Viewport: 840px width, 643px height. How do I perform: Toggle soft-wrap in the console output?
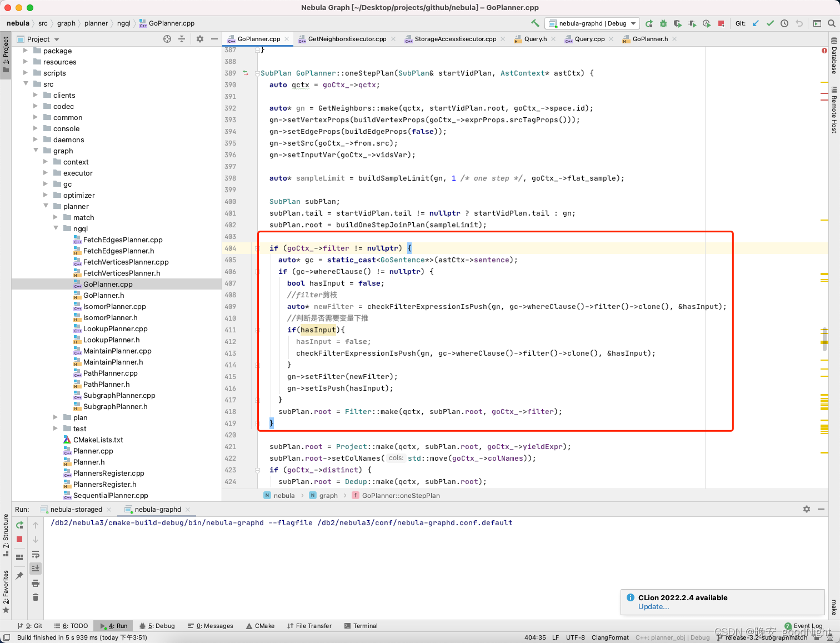point(36,555)
